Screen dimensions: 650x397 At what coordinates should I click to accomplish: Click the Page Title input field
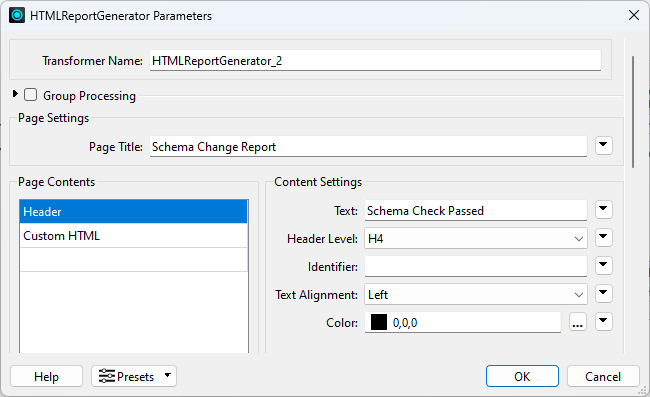click(x=368, y=146)
